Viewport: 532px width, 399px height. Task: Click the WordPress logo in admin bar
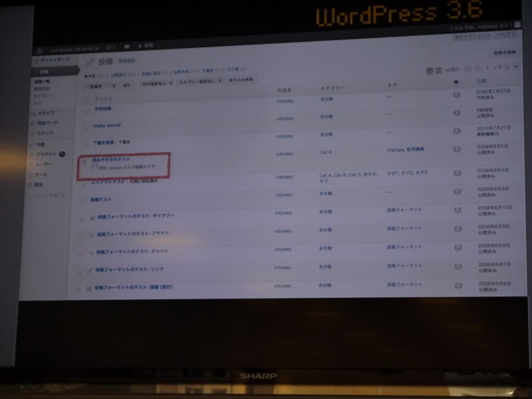click(39, 51)
